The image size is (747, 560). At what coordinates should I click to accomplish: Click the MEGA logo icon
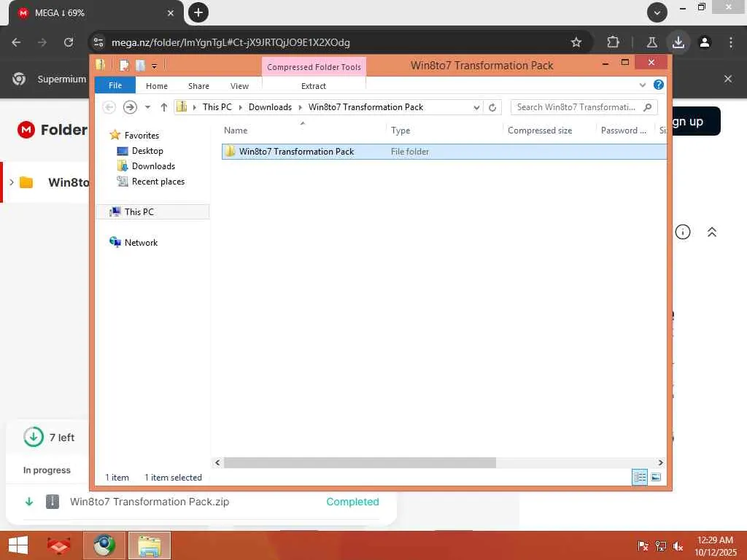(26, 130)
